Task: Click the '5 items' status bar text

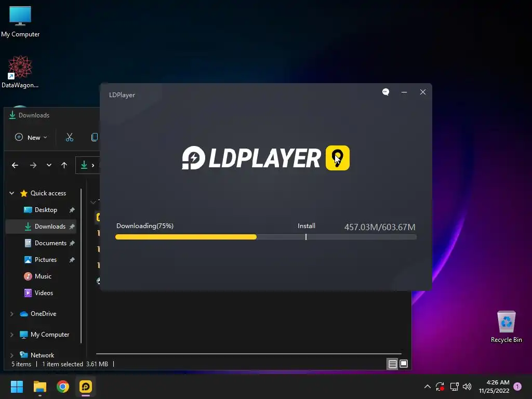Action: 21,364
